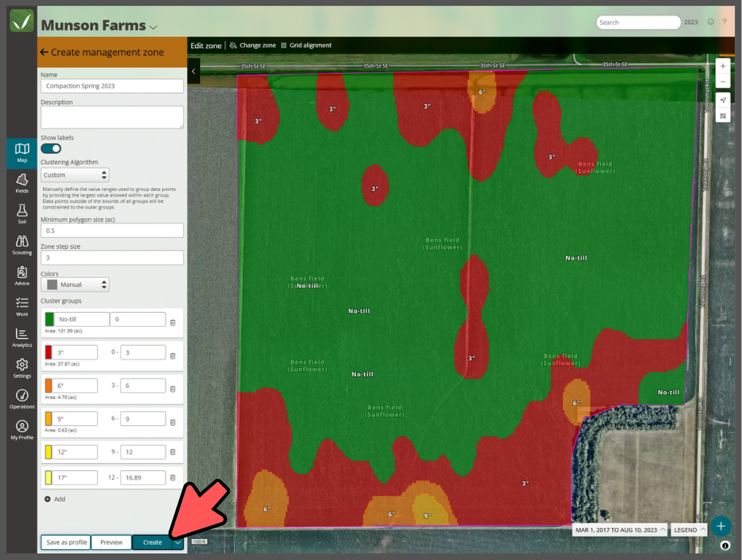Pick the orange 6" color swatch
742x560 pixels.
click(x=48, y=386)
